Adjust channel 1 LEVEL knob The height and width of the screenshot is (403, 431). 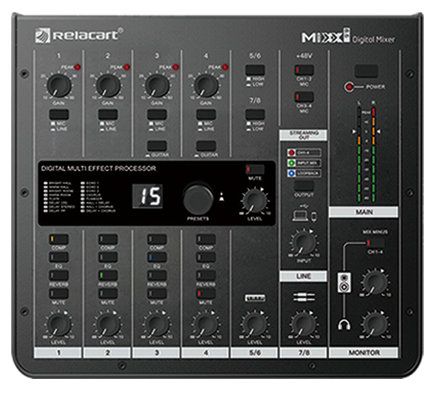[x=59, y=324]
